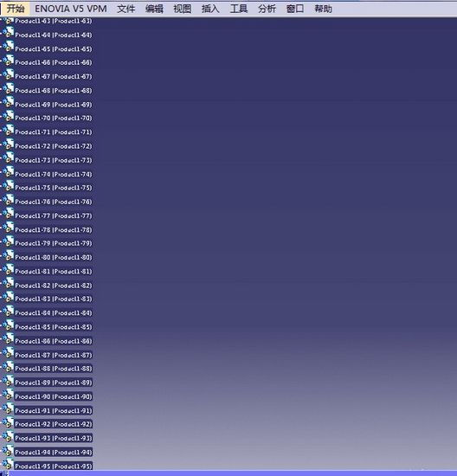Open the 帮助 menu
Image resolution: width=457 pixels, height=476 pixels.
click(323, 9)
